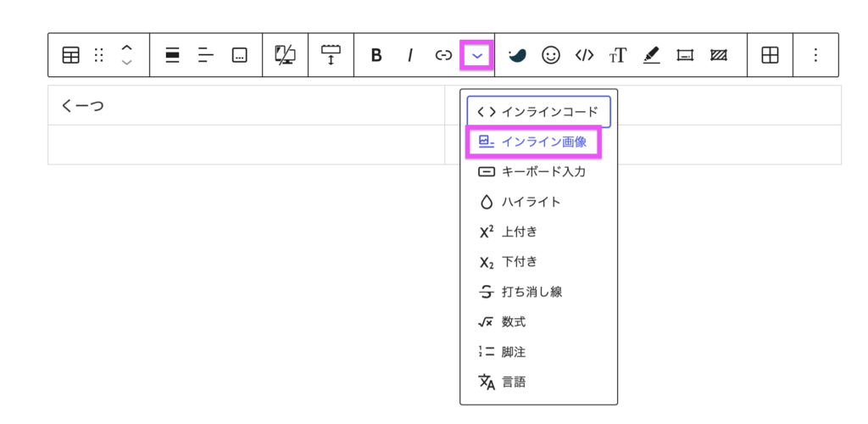Viewport: 868px width, 424px height.
Task: Toggle the device display setting icon
Action: click(285, 55)
